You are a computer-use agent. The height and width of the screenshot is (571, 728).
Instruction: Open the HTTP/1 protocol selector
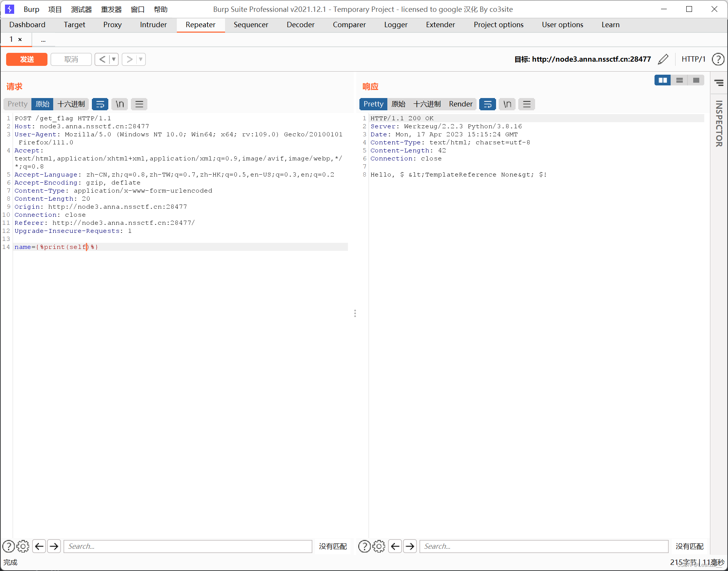[x=693, y=59]
